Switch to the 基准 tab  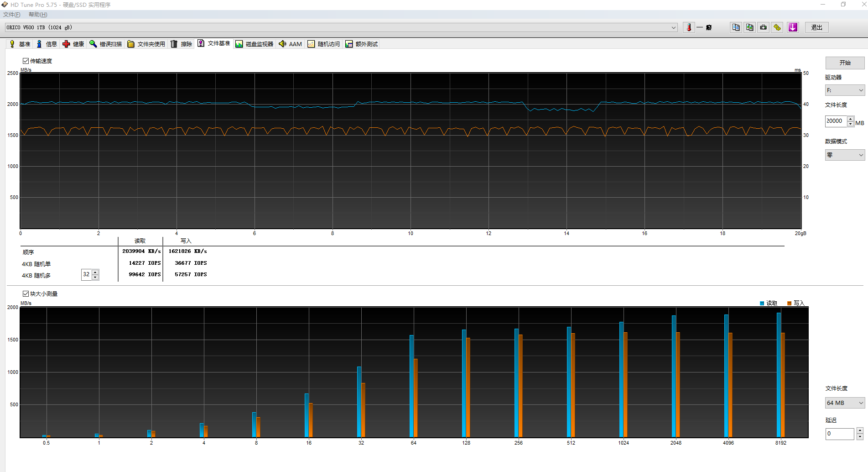(20, 44)
